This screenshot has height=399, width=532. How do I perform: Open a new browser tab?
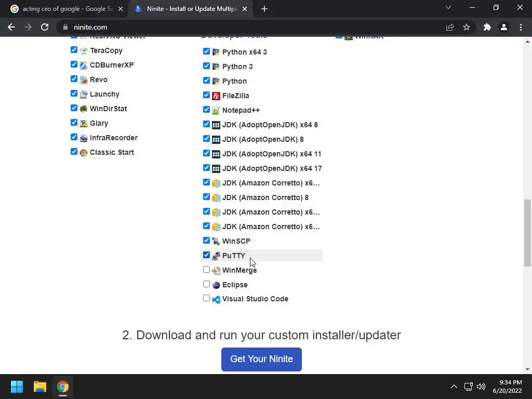(264, 9)
